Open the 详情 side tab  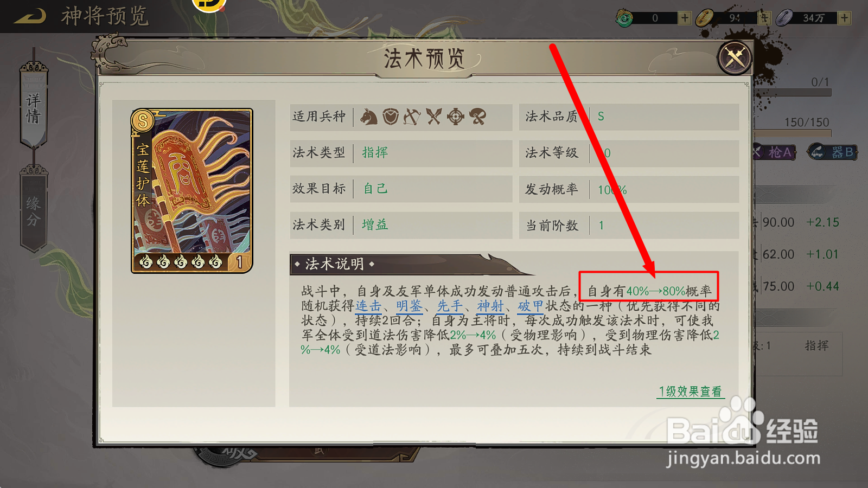34,107
